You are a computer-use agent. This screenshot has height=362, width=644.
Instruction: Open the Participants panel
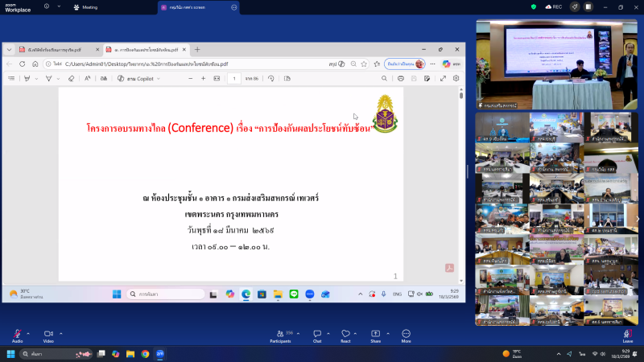[280, 334]
